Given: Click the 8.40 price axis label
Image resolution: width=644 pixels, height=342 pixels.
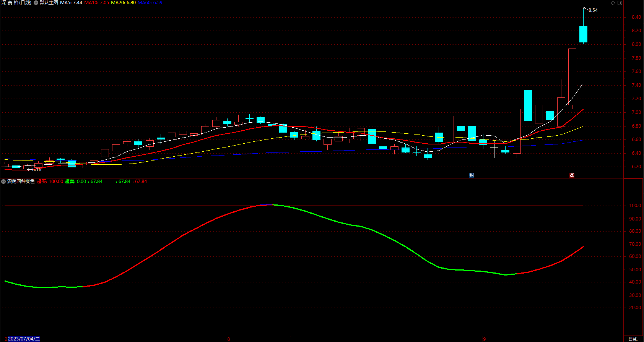Looking at the screenshot, I should [x=636, y=17].
